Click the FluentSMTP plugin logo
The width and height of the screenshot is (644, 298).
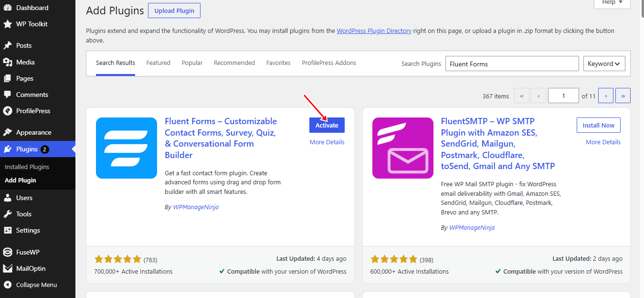[403, 148]
